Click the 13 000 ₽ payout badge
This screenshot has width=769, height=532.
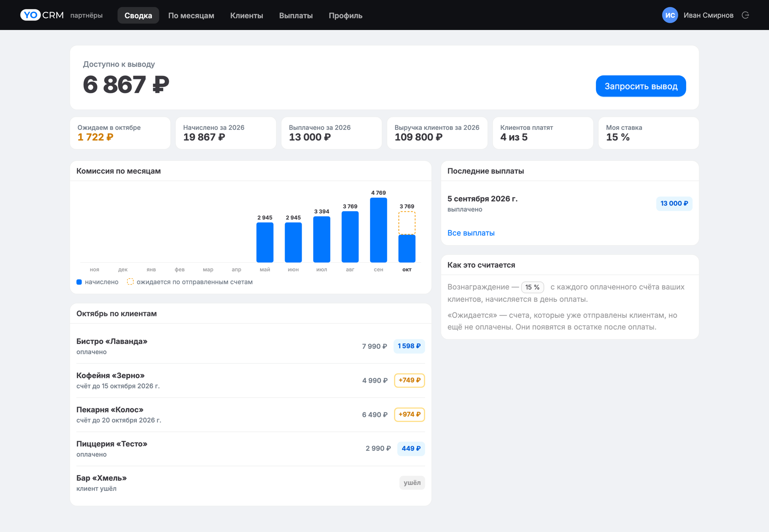pos(674,203)
